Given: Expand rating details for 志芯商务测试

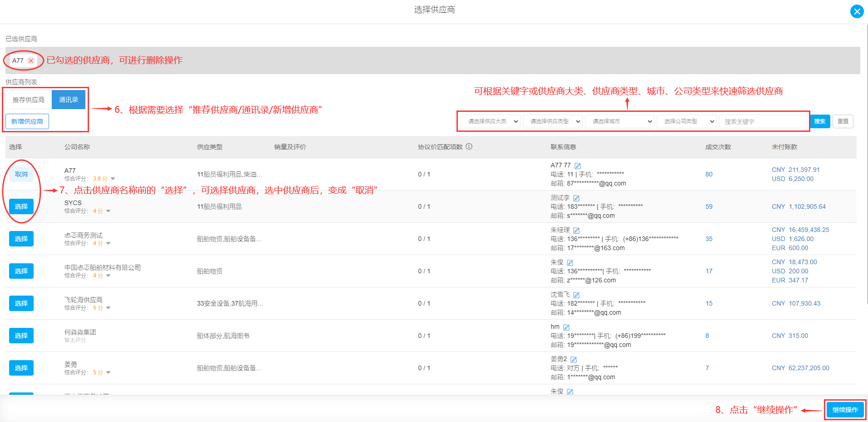Looking at the screenshot, I should pyautogui.click(x=108, y=243).
